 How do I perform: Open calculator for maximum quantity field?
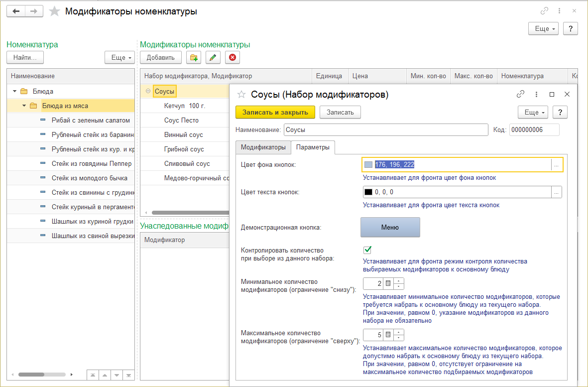388,335
